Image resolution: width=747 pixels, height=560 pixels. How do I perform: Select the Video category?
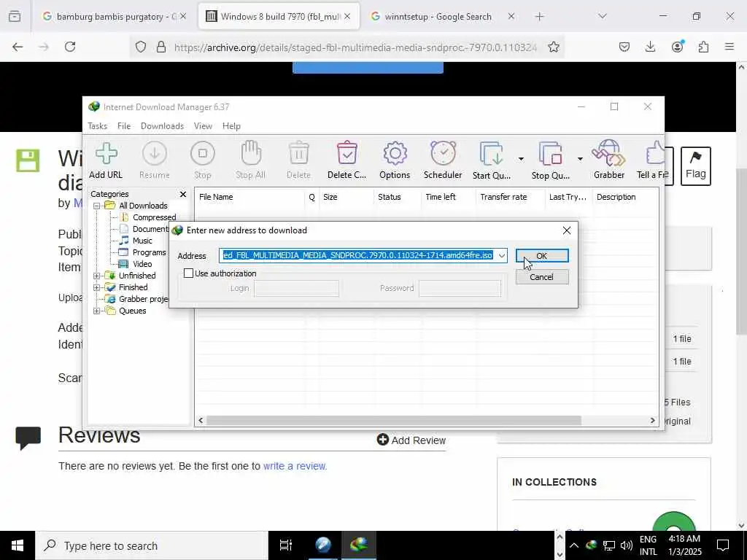tap(142, 264)
